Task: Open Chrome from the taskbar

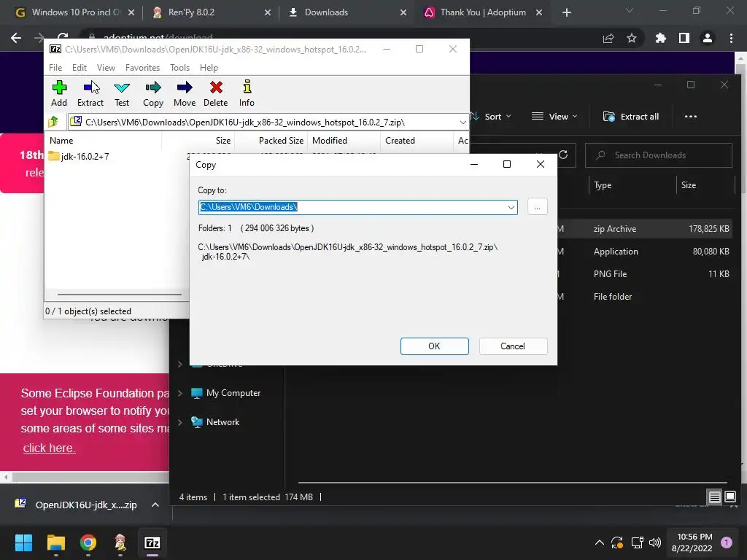Action: click(88, 542)
